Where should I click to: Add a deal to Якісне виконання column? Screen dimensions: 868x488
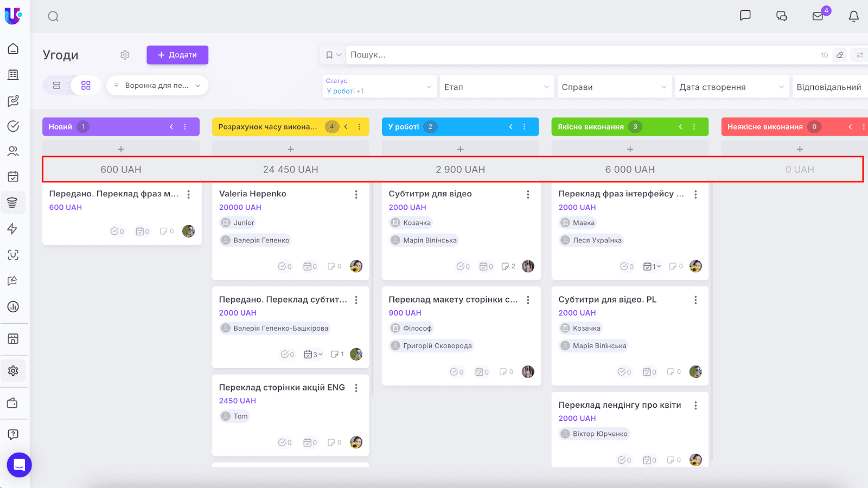630,149
